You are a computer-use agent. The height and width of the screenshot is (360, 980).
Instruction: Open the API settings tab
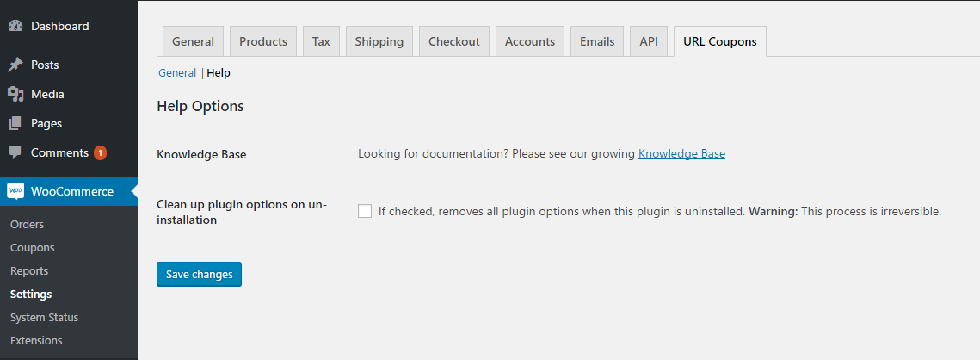[649, 41]
